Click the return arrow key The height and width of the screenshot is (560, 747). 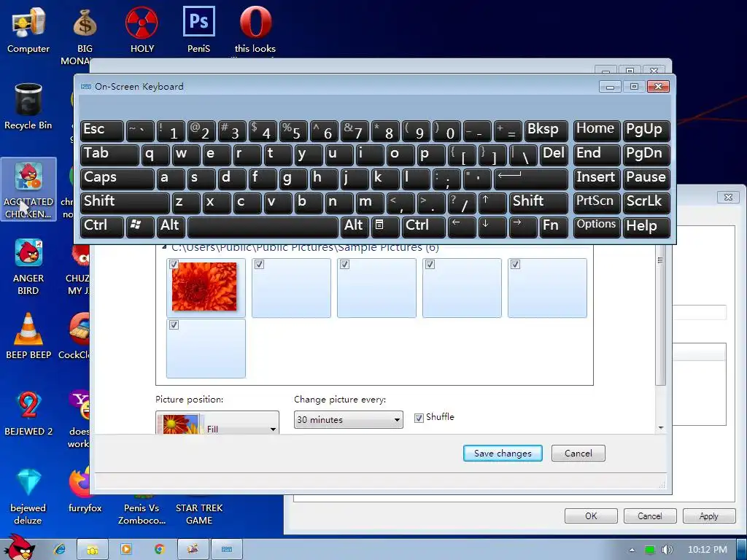(x=531, y=179)
